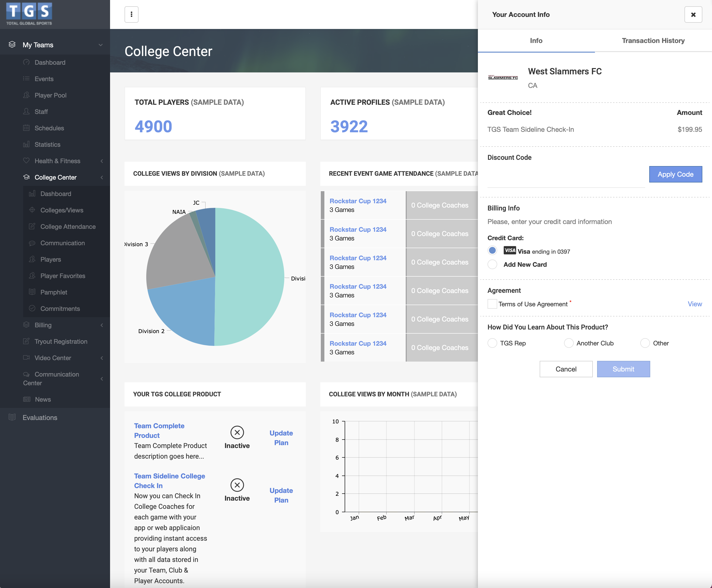Click the Evaluations book icon
The width and height of the screenshot is (712, 588).
point(12,417)
